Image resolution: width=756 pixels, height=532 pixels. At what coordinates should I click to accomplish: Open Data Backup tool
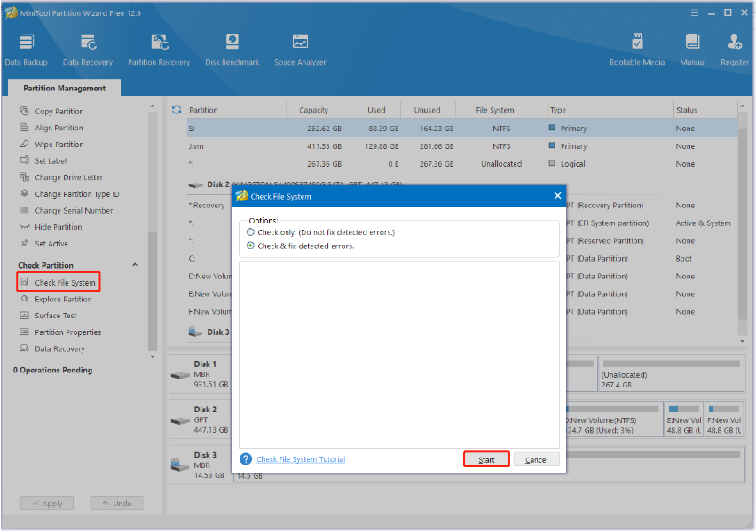point(26,49)
